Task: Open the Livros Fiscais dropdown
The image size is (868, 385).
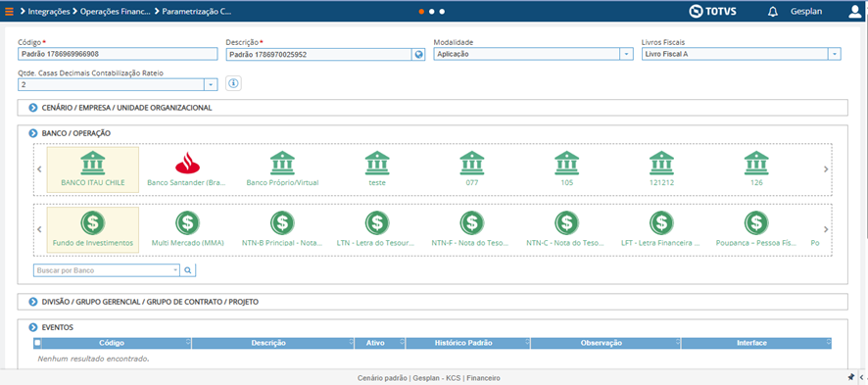Action: (835, 54)
